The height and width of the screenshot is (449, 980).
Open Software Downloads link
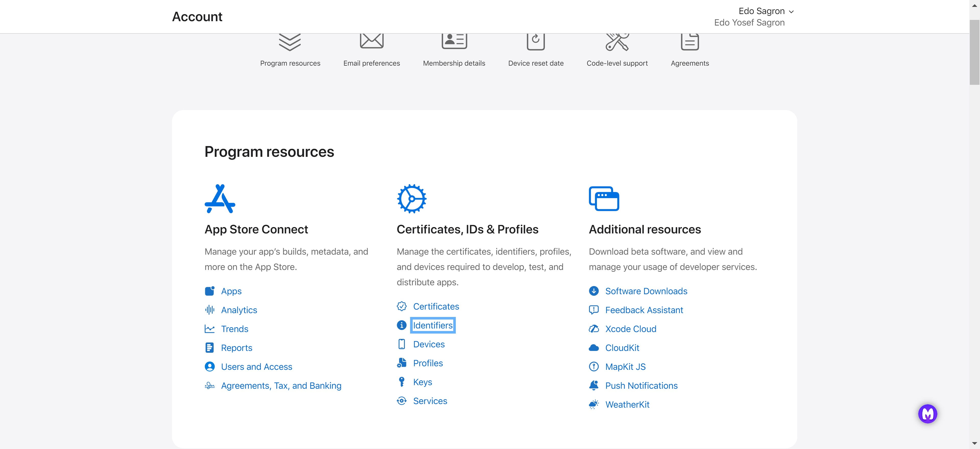(x=646, y=291)
